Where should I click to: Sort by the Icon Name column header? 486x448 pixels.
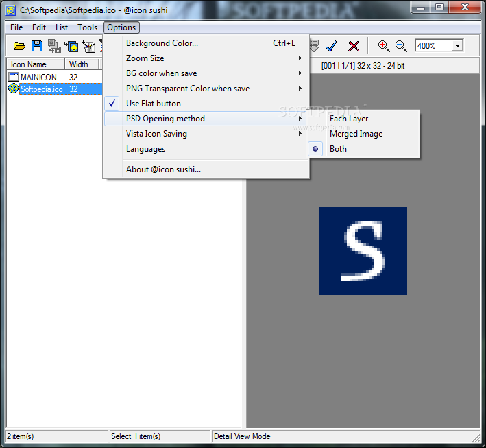coord(36,64)
